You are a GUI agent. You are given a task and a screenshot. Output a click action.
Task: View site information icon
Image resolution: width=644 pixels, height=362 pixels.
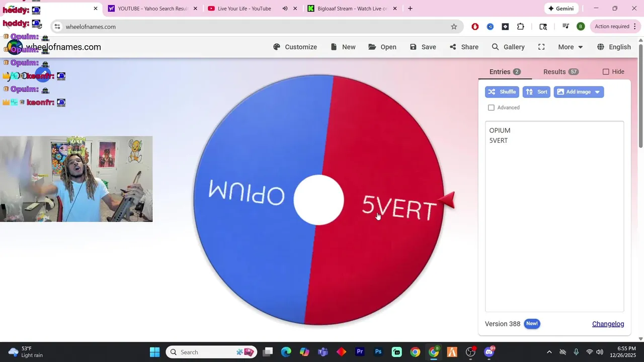point(57,27)
